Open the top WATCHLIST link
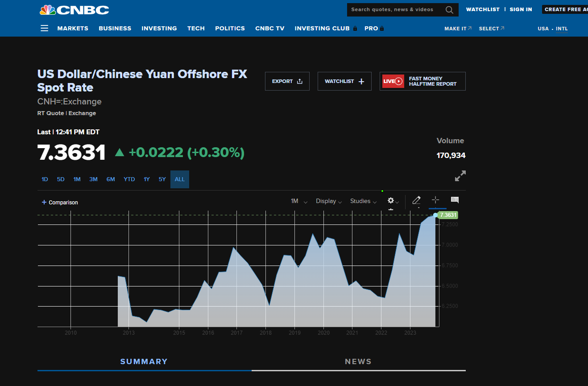The width and height of the screenshot is (588, 386). tap(483, 9)
